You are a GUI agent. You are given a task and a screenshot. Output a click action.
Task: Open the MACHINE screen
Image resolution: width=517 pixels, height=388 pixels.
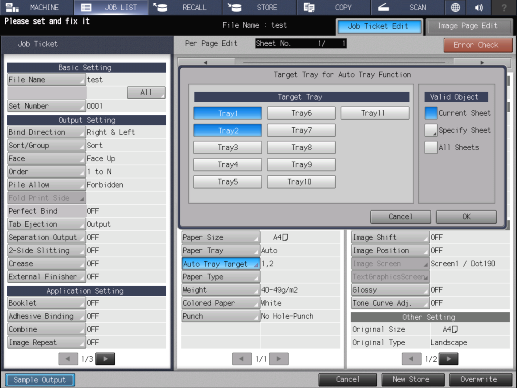[x=36, y=7]
